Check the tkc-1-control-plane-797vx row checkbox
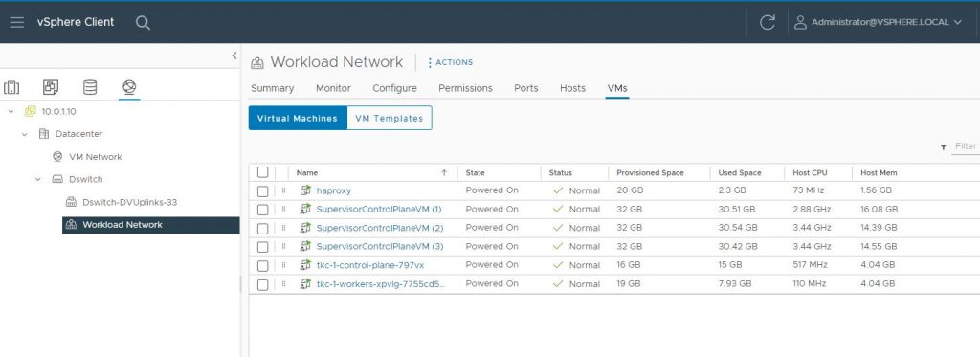 [262, 266]
